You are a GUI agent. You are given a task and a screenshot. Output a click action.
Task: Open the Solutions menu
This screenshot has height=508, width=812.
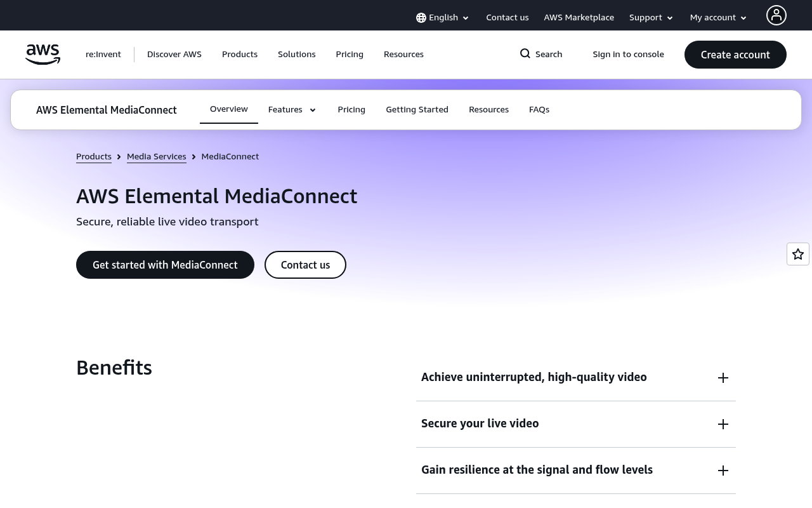pos(297,55)
